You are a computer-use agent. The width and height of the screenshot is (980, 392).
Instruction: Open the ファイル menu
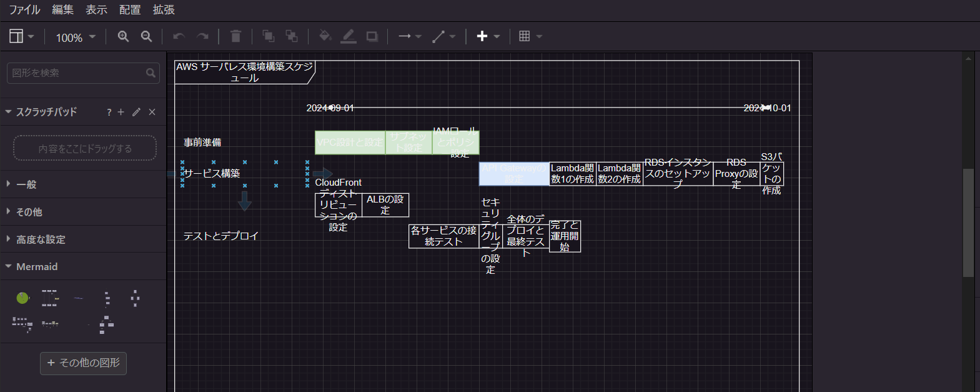24,10
